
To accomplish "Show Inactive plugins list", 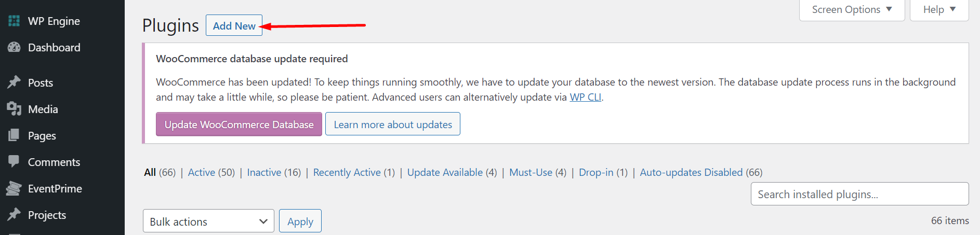I will [x=264, y=172].
